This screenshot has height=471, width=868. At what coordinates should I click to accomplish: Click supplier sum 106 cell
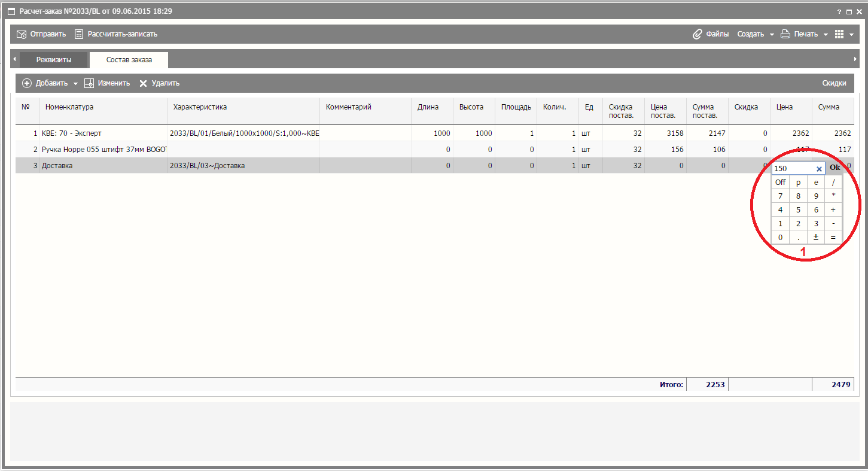707,150
